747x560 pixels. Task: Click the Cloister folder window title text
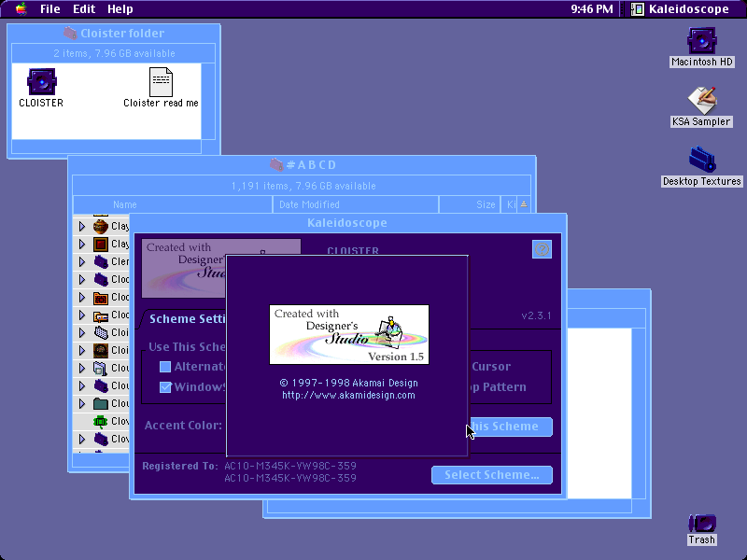[122, 33]
